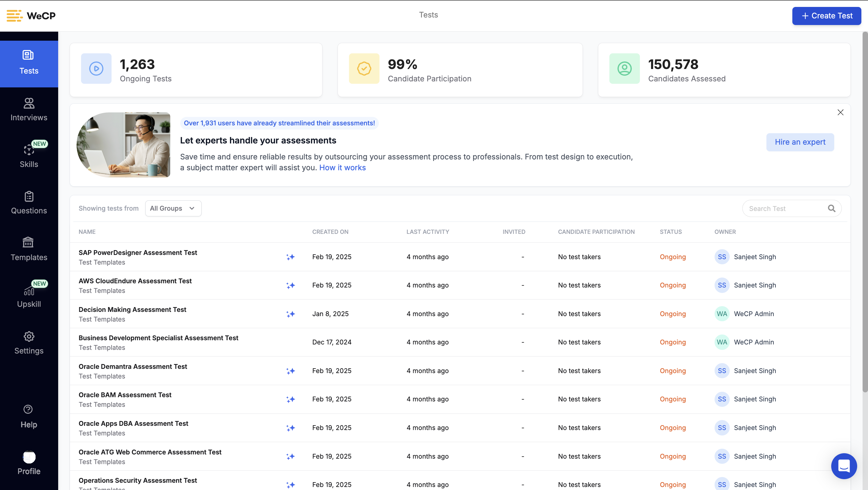Select the Tests sidebar tab
Viewport: 868px width, 490px height.
tap(29, 63)
